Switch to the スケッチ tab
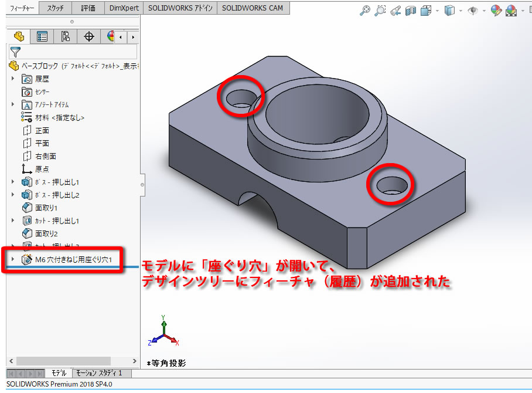Screen dimensions: 532x393 tap(55, 8)
